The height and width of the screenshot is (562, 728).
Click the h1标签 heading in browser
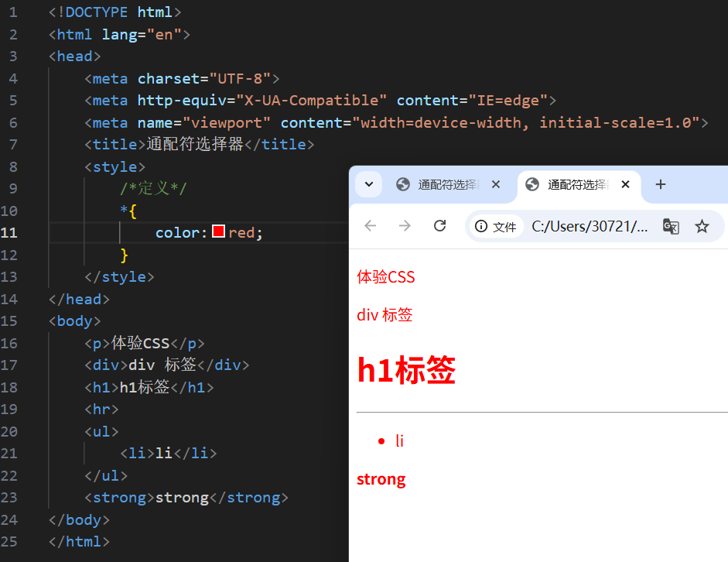click(x=406, y=370)
